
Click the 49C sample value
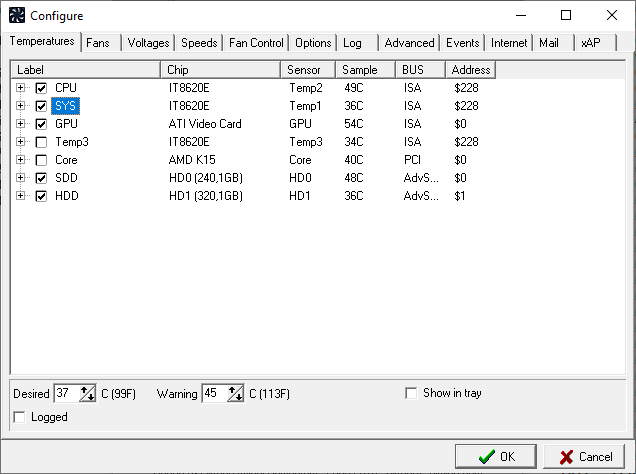coord(354,88)
